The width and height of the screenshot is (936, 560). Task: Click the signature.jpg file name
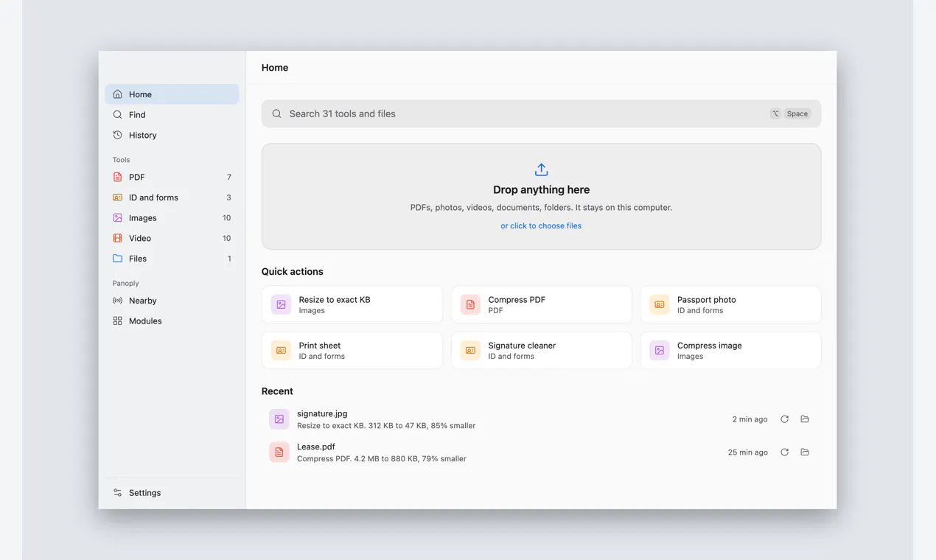coord(322,413)
